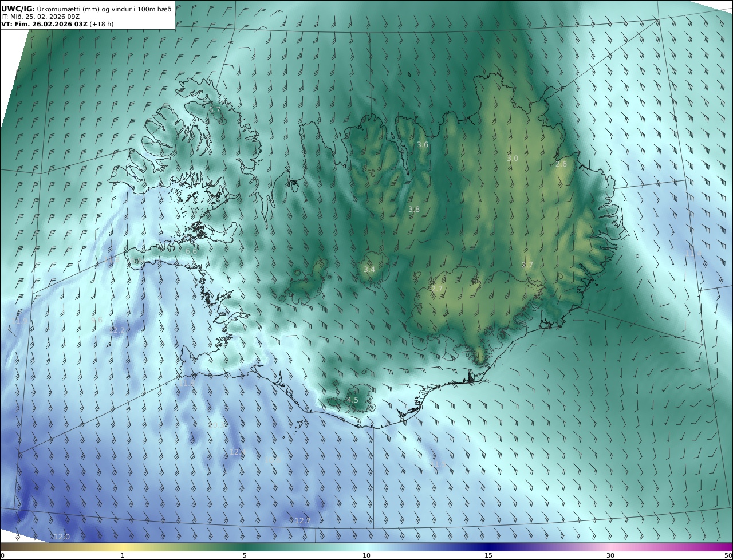733x560 pixels.
Task: Select the pink colorbar section at 30
Action: 610,547
